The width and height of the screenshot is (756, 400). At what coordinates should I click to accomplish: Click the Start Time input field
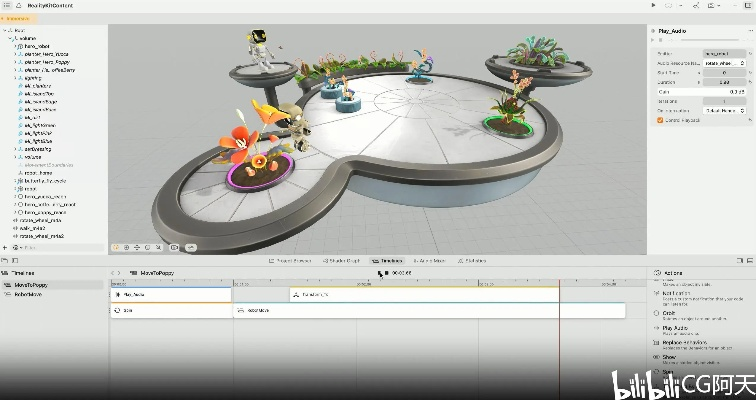point(724,73)
